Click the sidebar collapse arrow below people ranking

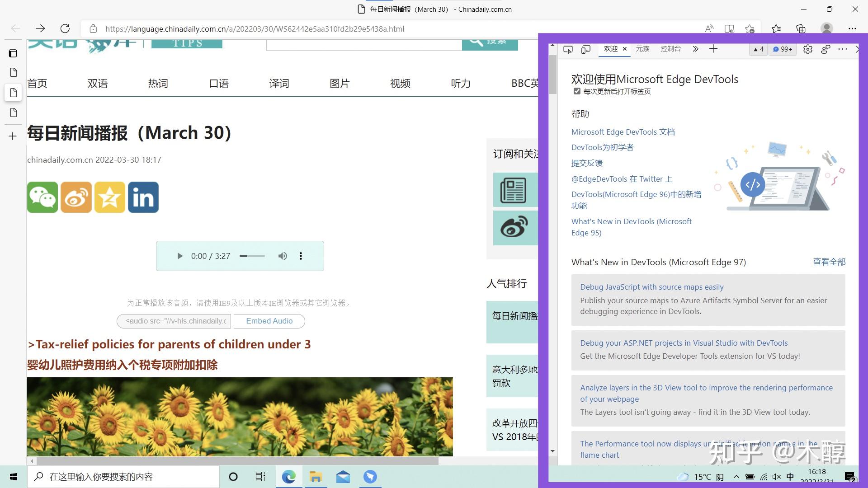[x=552, y=451]
